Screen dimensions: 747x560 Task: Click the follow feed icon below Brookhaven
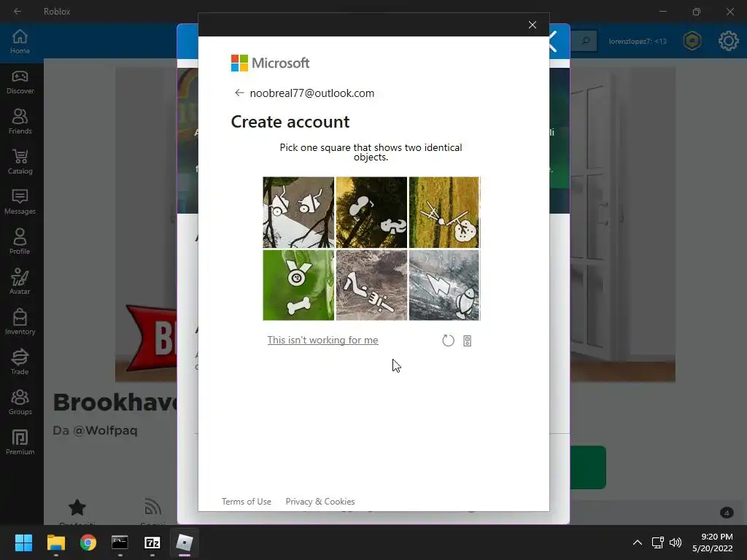pos(152,507)
